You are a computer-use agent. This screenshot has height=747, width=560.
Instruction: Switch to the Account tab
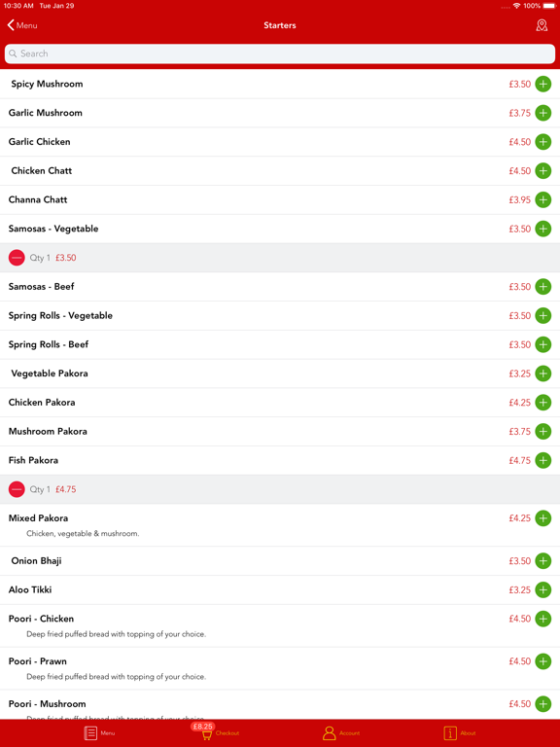pyautogui.click(x=341, y=733)
